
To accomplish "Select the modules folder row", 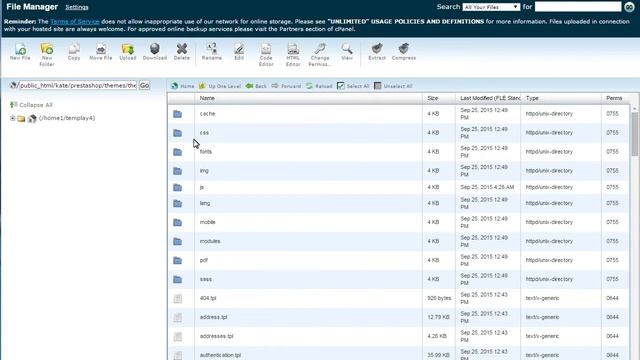I will (398, 242).
